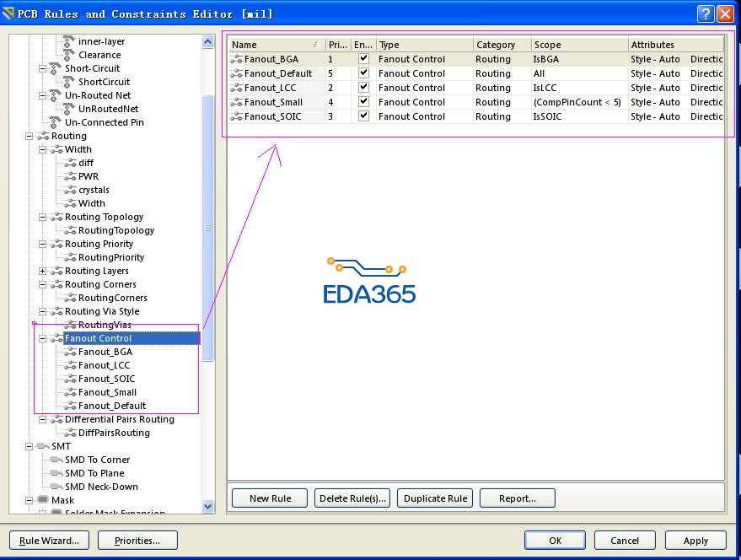Click the Fanout_LCC tree rule icon
741x560 pixels.
pos(70,366)
